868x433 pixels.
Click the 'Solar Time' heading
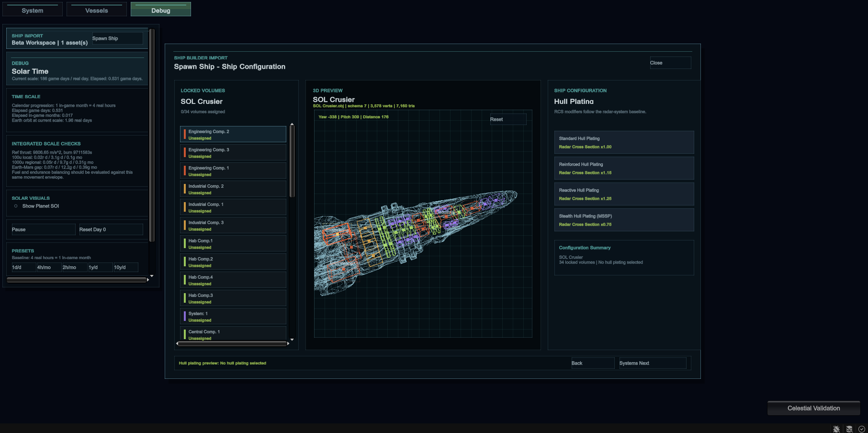(x=30, y=71)
